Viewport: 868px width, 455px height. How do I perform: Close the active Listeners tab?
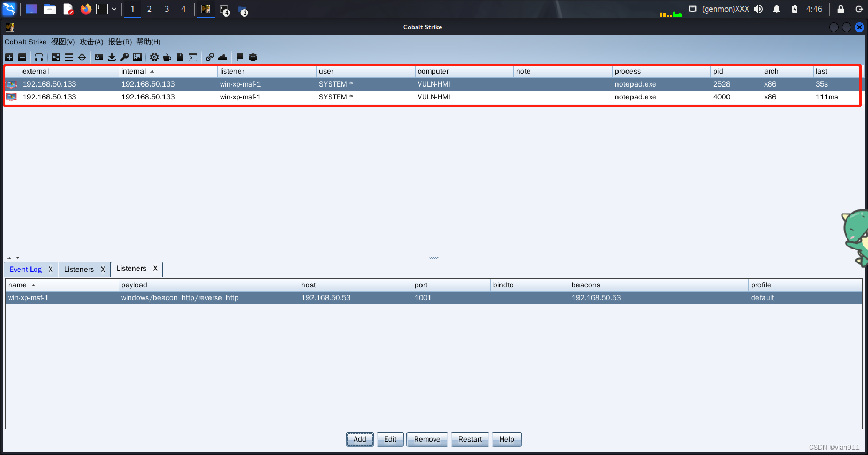[x=155, y=269]
